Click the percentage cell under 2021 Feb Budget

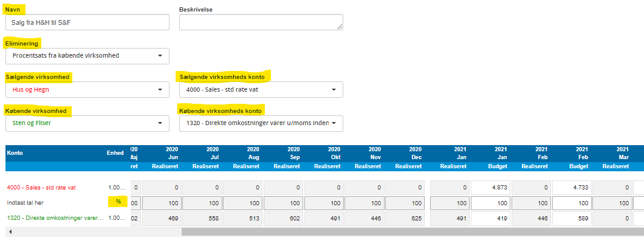(x=572, y=202)
